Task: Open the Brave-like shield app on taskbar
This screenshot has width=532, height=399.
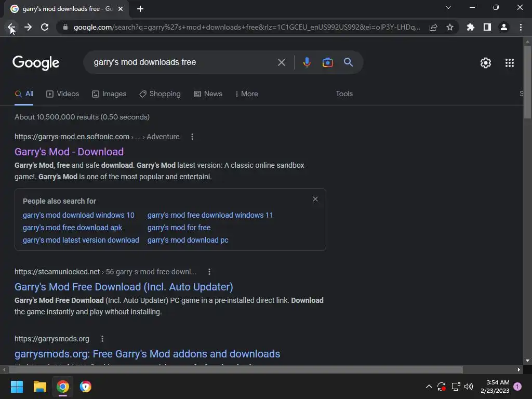Action: pyautogui.click(x=86, y=387)
